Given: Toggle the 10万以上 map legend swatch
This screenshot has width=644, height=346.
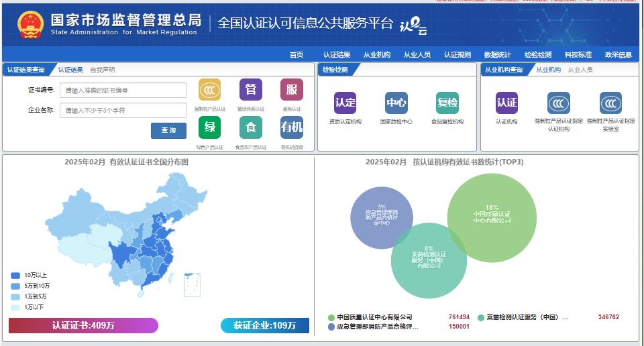Looking at the screenshot, I should pyautogui.click(x=15, y=275).
